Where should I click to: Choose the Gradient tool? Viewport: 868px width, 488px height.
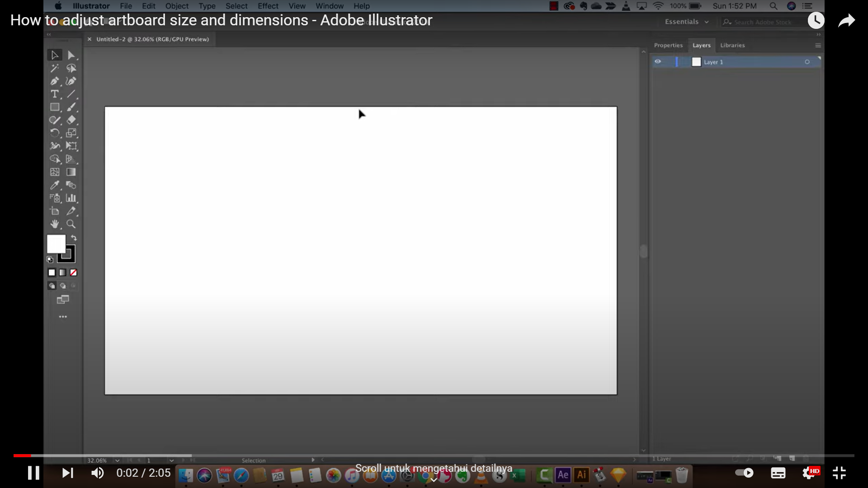tap(71, 172)
